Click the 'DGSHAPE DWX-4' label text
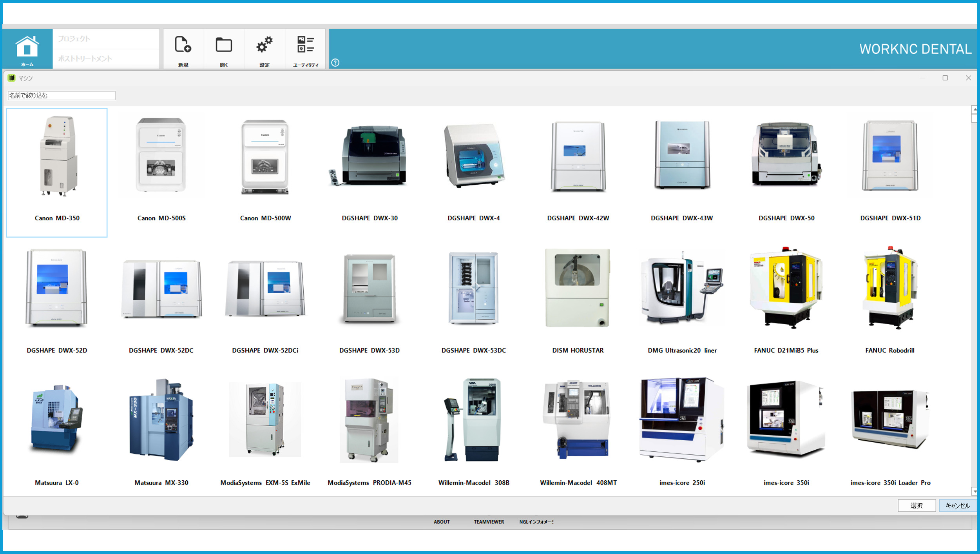Viewport: 980px width, 554px height. pos(474,218)
